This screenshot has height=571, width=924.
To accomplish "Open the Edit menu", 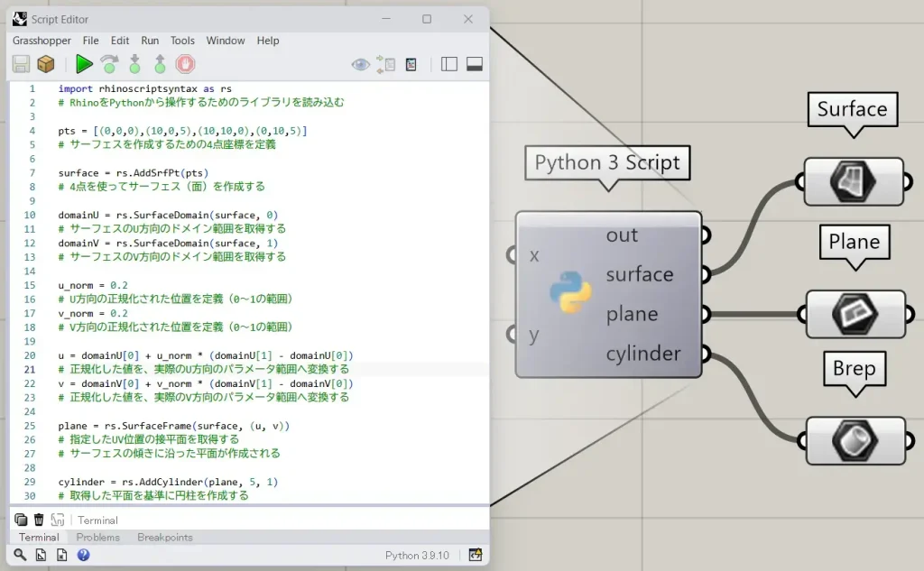I will [x=120, y=41].
